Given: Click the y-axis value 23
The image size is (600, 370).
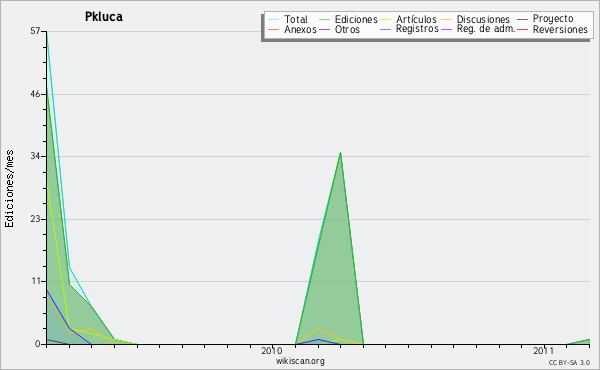Looking at the screenshot, I should 35,219.
